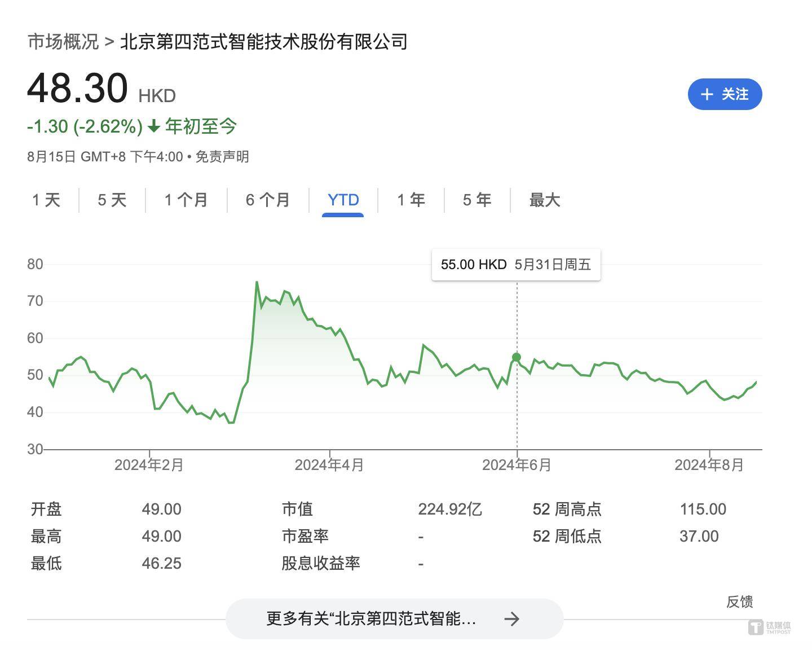
Task: Click the 股息收益率 label
Action: (x=321, y=563)
